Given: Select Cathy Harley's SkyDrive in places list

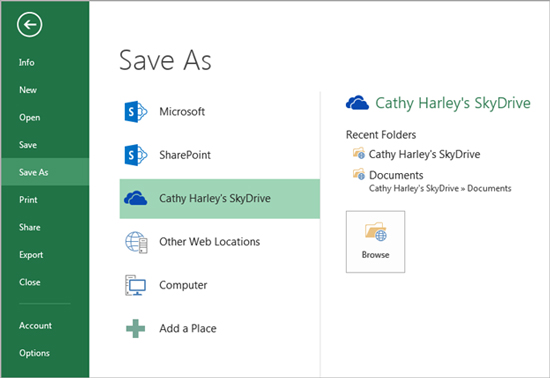Looking at the screenshot, I should click(x=220, y=198).
